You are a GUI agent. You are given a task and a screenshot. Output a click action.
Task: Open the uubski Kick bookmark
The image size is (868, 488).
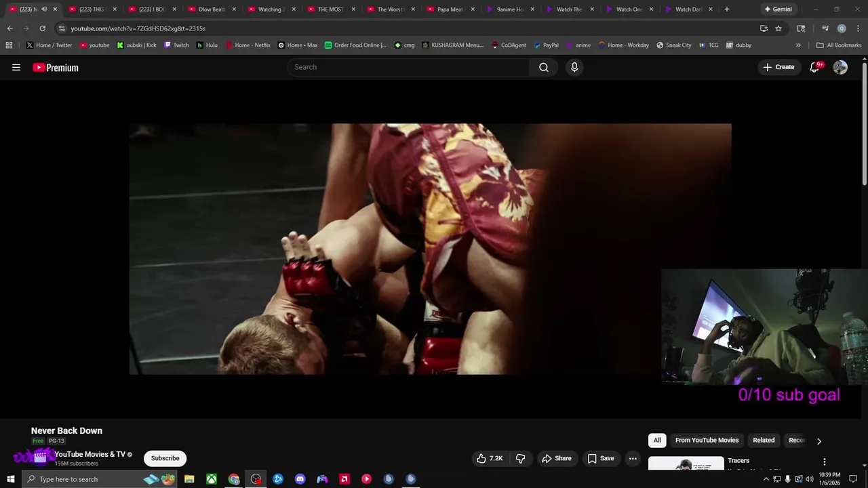pos(136,45)
